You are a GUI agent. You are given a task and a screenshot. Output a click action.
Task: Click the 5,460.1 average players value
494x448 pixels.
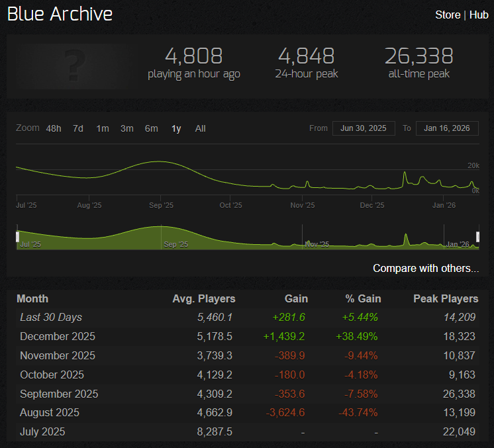click(215, 317)
